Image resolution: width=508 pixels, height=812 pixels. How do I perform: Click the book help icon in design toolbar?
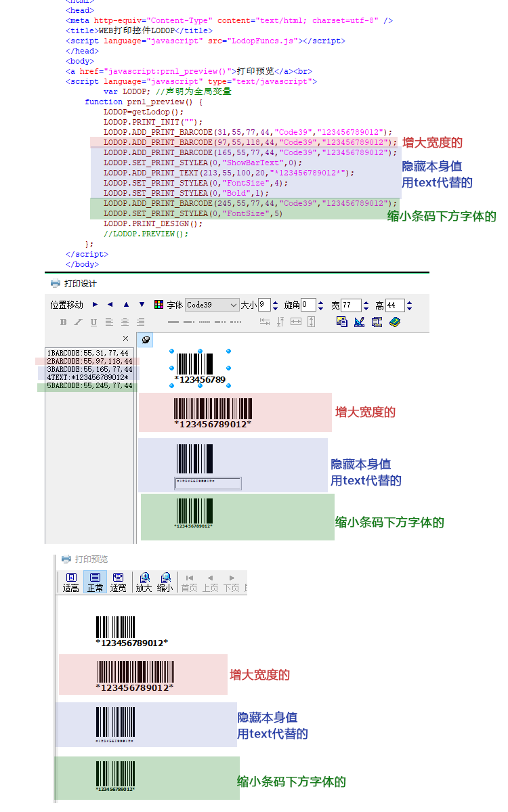(x=395, y=322)
